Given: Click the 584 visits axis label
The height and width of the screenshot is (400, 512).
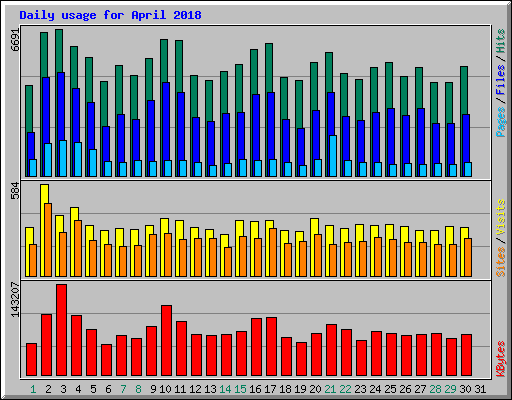Looking at the screenshot, I should tap(15, 190).
